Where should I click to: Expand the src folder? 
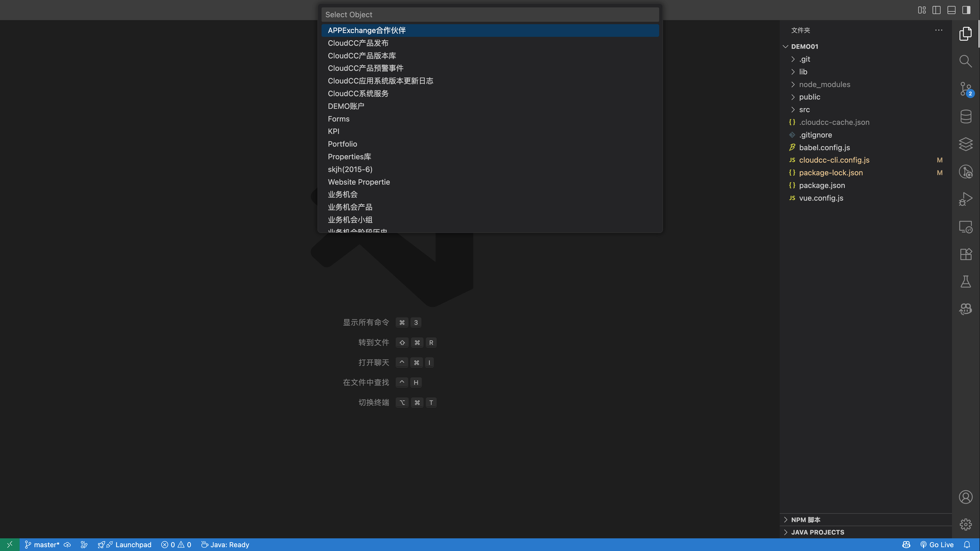click(x=804, y=110)
